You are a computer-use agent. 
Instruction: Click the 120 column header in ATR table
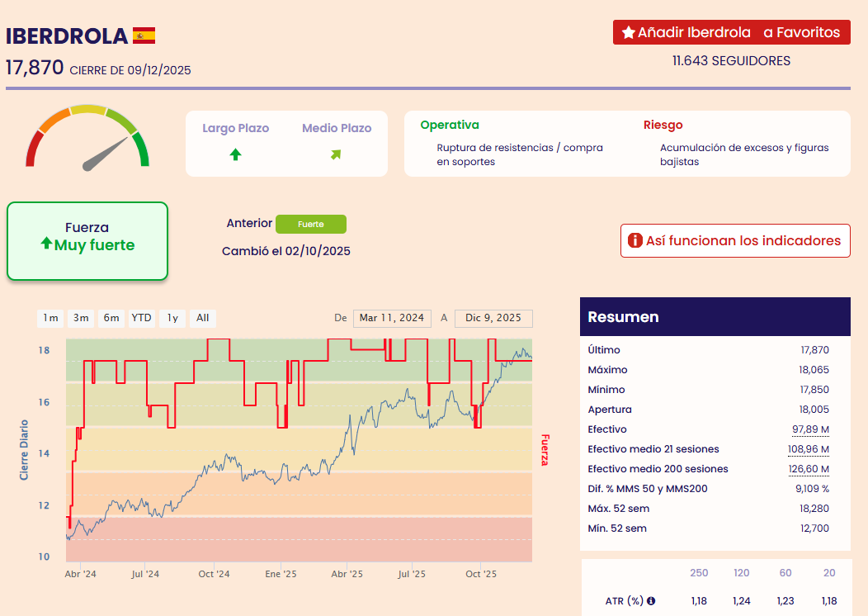[x=741, y=573]
